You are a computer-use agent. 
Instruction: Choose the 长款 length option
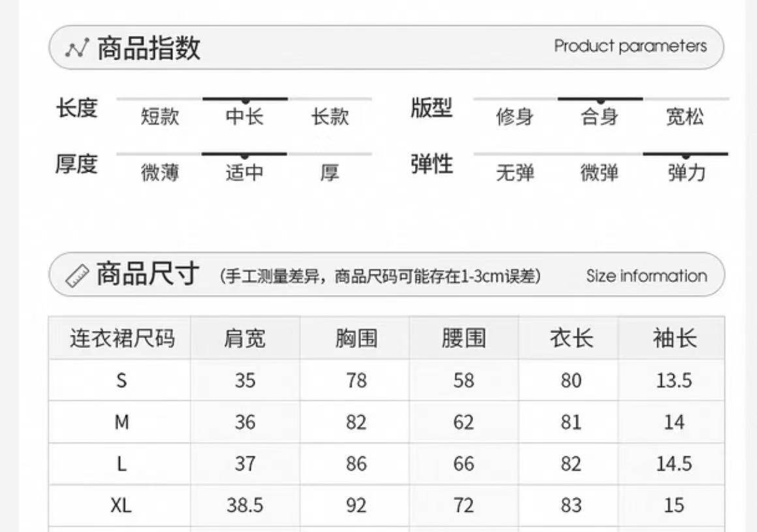(x=330, y=117)
